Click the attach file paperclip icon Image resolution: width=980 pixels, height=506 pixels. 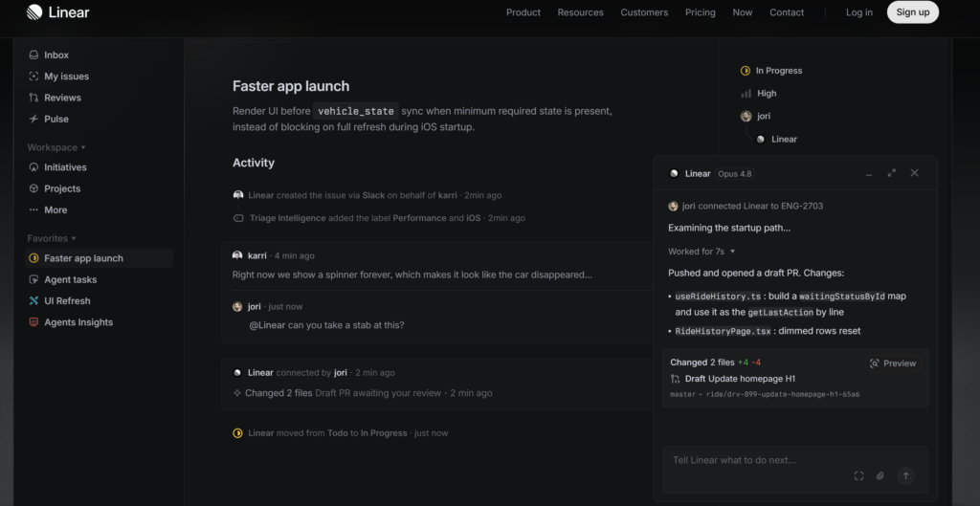pyautogui.click(x=880, y=476)
